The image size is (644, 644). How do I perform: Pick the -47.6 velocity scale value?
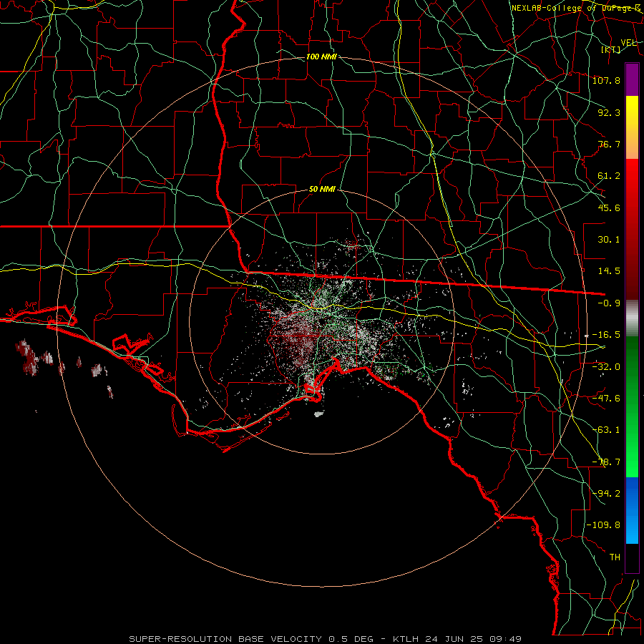click(606, 399)
